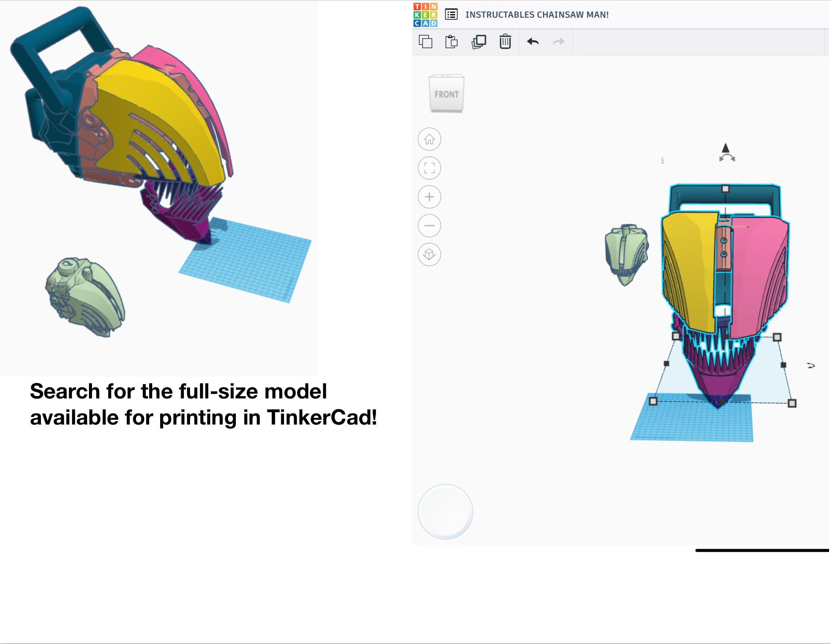Viewport: 831px width, 644px height.
Task: Open the designs list icon
Action: (x=451, y=14)
